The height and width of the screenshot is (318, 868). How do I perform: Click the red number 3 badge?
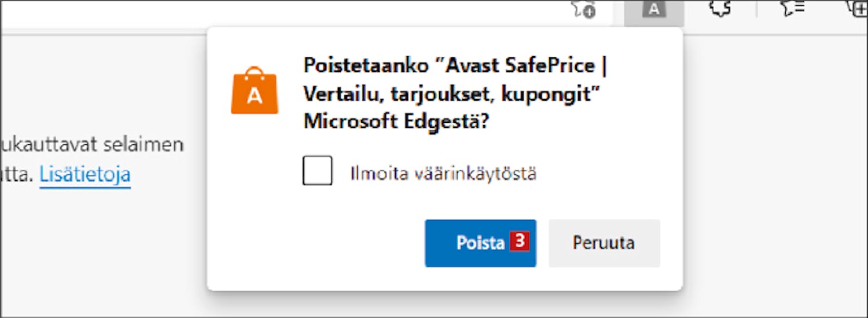pos(519,242)
